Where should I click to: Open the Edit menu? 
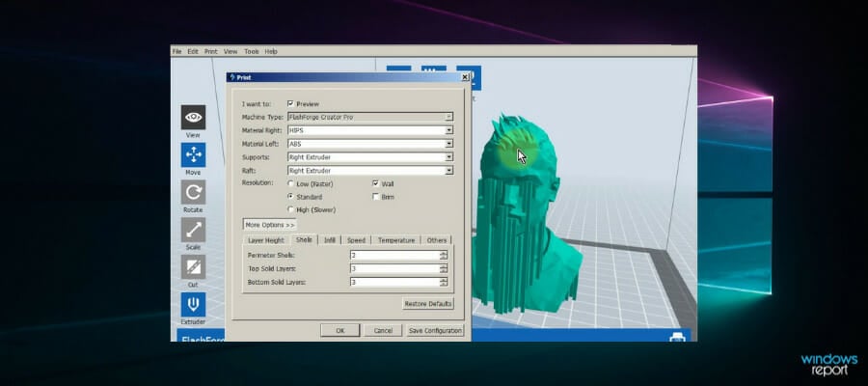[193, 51]
